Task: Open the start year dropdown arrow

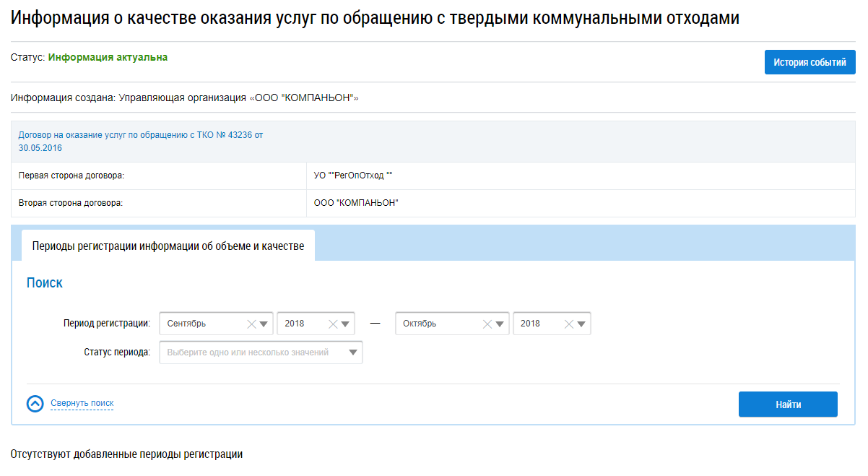Action: coord(346,324)
